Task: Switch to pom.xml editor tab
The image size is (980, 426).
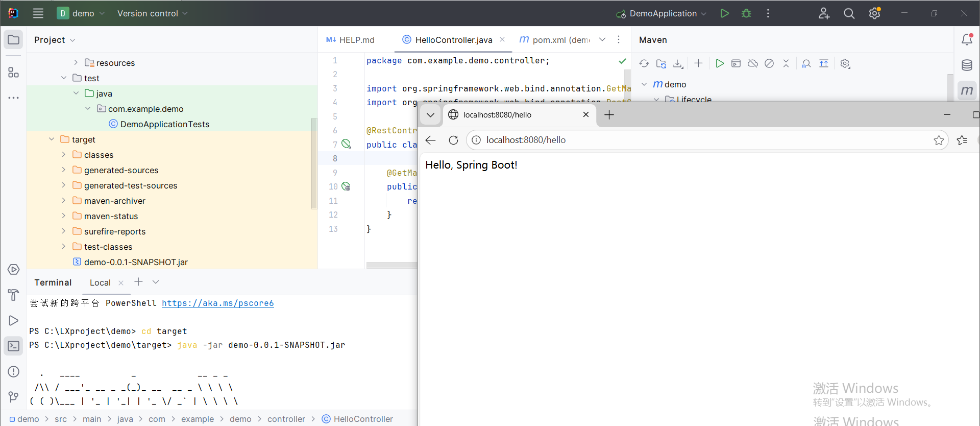Action: [x=554, y=40]
